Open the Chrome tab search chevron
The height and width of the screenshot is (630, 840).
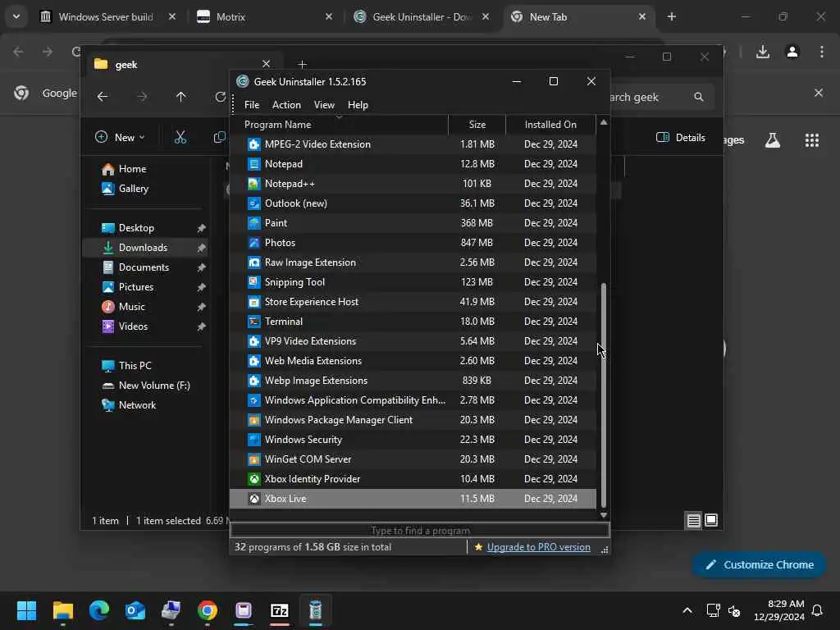[x=16, y=16]
